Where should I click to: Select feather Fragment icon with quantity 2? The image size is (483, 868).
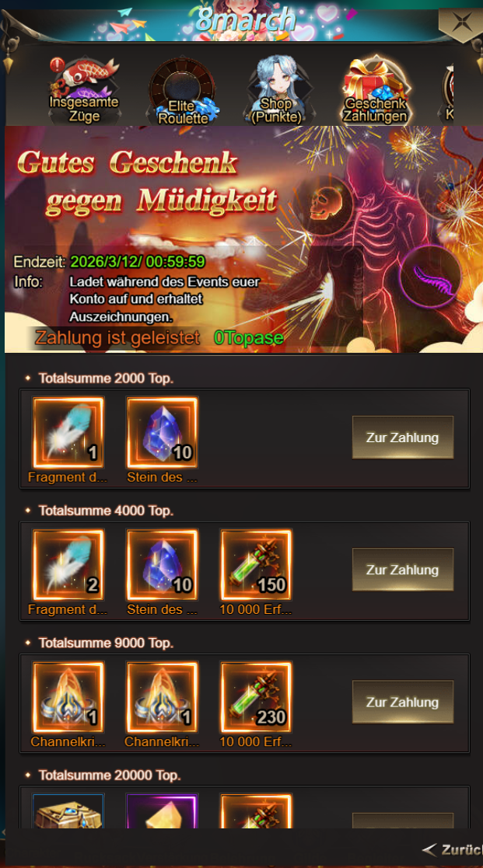point(68,565)
